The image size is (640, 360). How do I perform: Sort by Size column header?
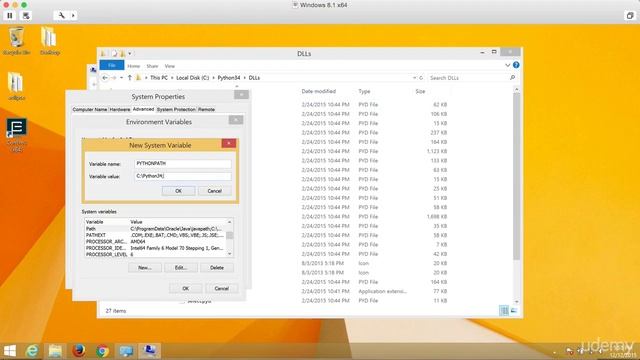pyautogui.click(x=420, y=91)
